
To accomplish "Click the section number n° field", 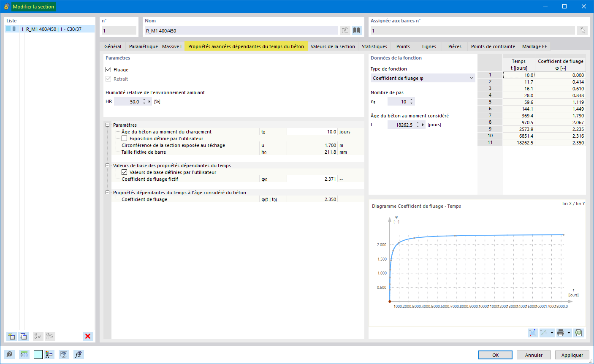I will pos(119,30).
